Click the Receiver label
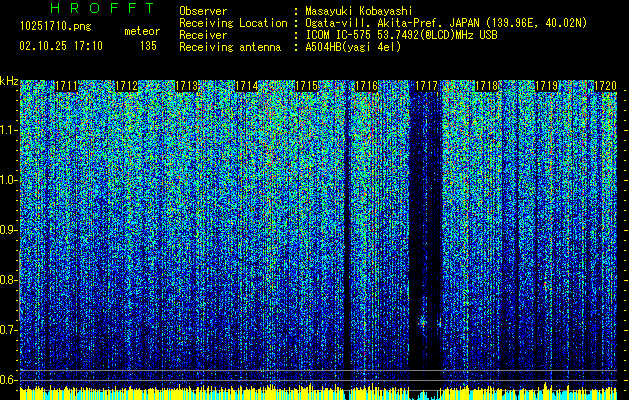629x400 pixels. point(203,35)
